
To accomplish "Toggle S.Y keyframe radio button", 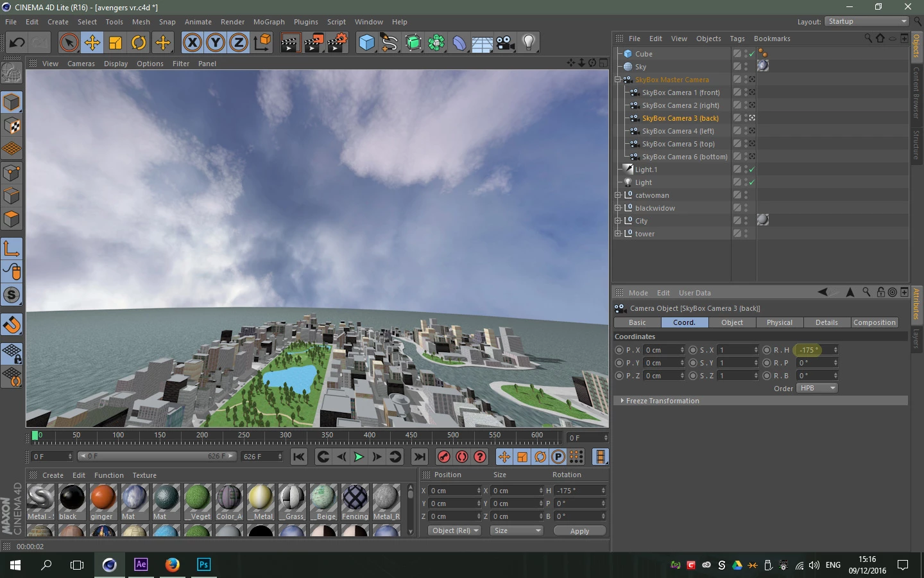I will 693,363.
